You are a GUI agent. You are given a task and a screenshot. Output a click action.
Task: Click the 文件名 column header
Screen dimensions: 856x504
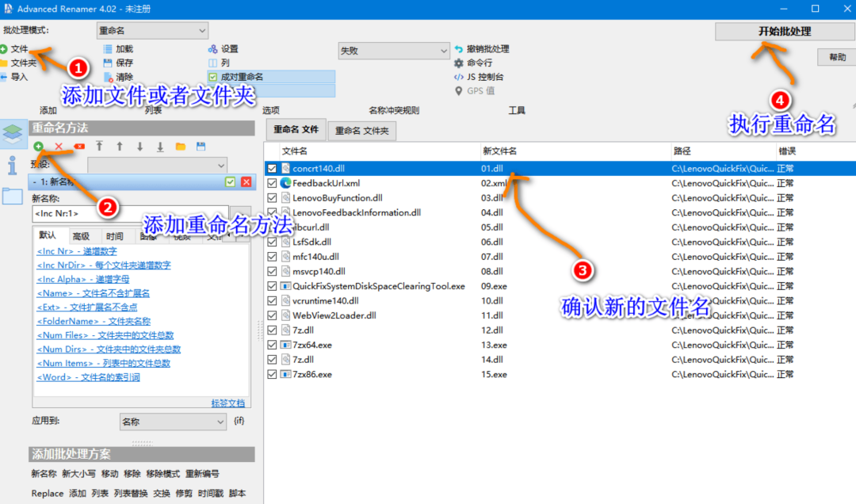[x=380, y=151]
